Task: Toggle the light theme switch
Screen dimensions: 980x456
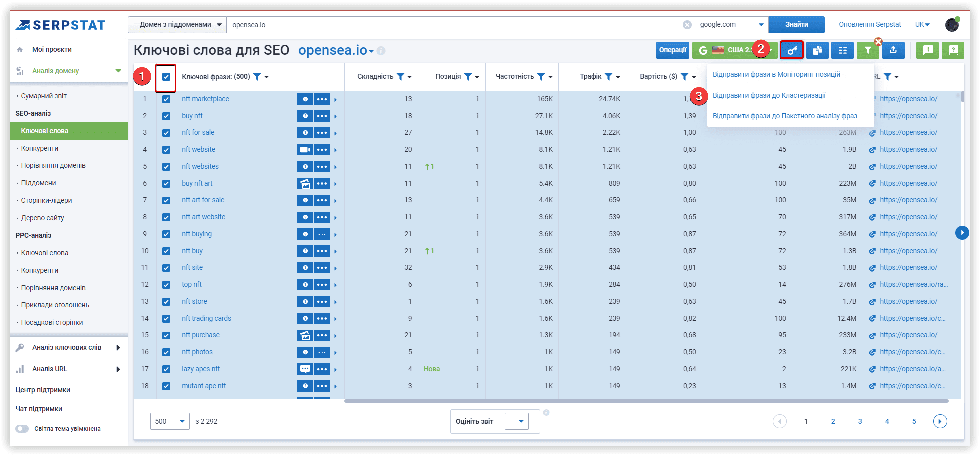Action: tap(22, 429)
